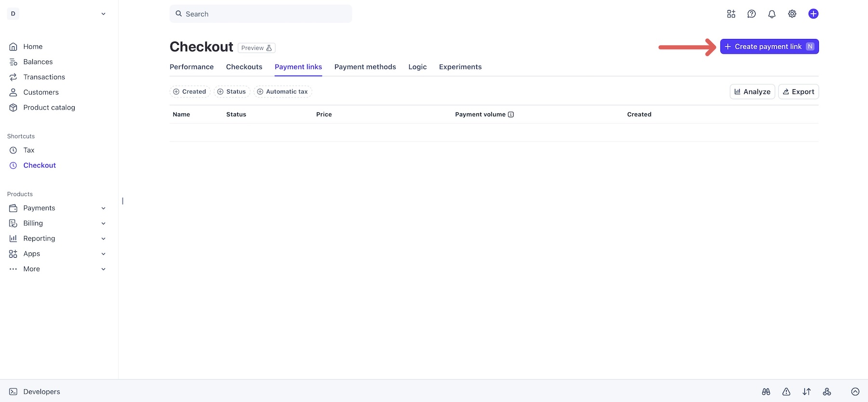Click the up-down arrows icon in bottom bar
Image resolution: width=868 pixels, height=402 pixels.
806,392
